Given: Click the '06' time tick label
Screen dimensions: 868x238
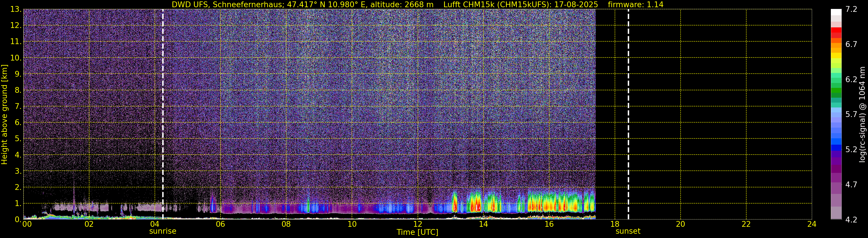Looking at the screenshot, I should 220,224.
